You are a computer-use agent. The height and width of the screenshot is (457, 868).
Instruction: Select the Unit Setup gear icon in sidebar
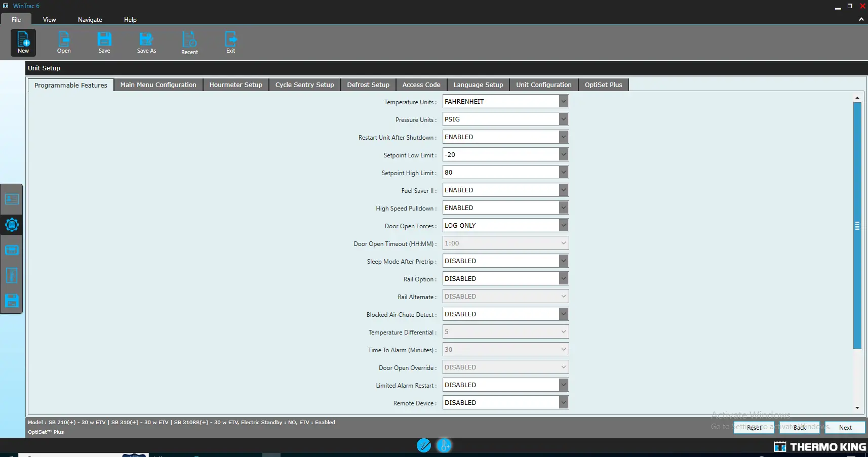11,225
